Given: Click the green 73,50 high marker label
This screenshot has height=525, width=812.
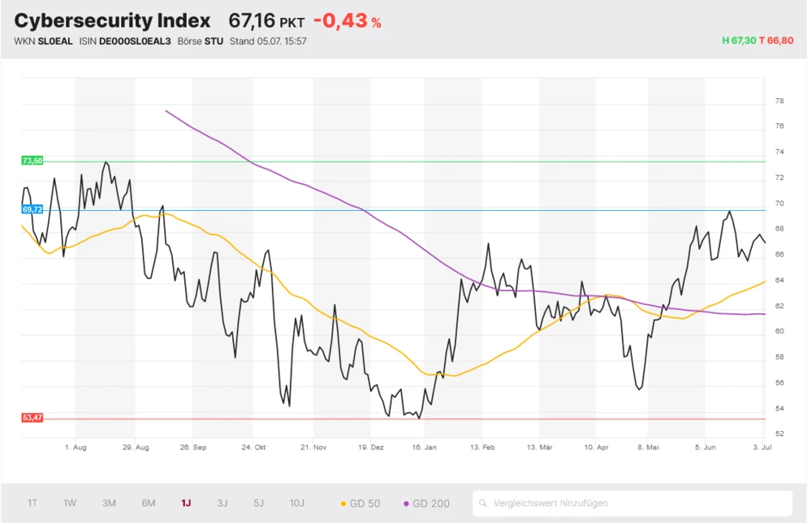Looking at the screenshot, I should click(32, 161).
